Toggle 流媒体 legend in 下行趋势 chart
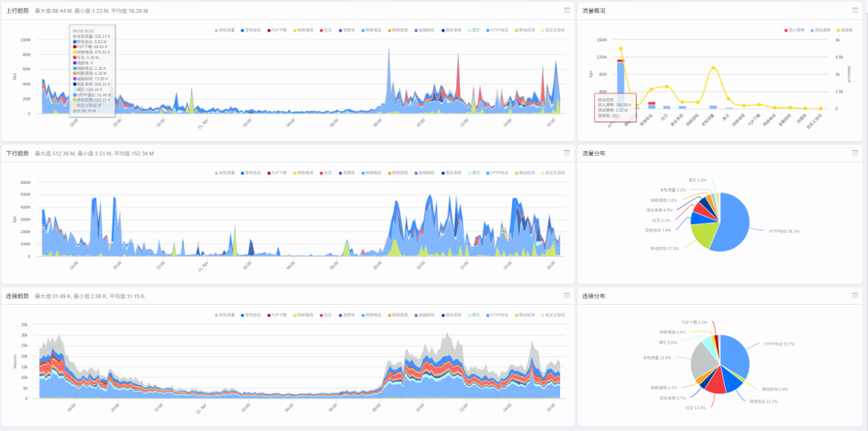 tap(346, 173)
